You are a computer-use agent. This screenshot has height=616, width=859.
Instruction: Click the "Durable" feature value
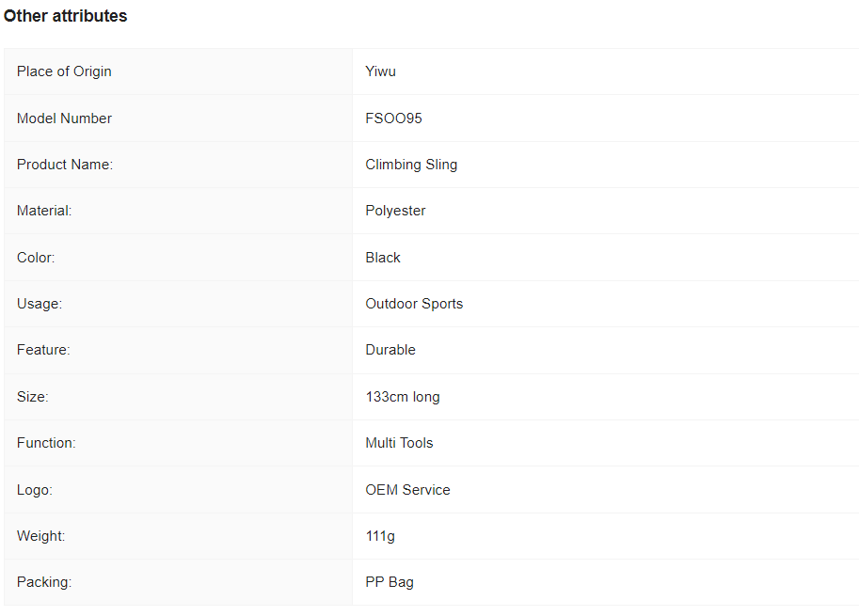pos(390,350)
